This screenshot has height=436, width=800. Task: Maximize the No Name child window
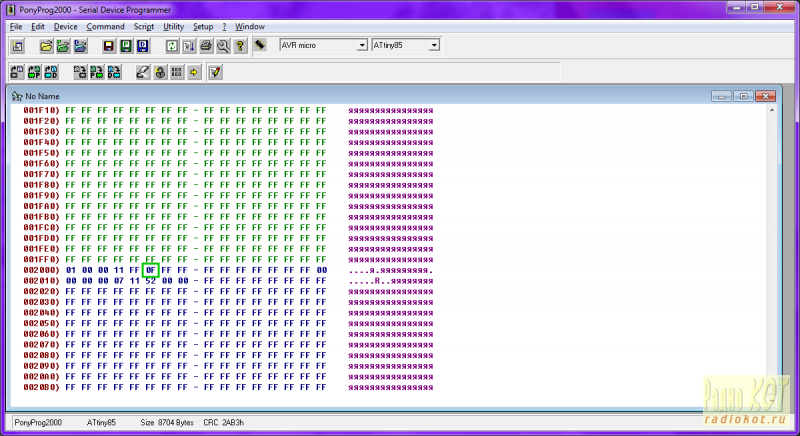point(743,96)
